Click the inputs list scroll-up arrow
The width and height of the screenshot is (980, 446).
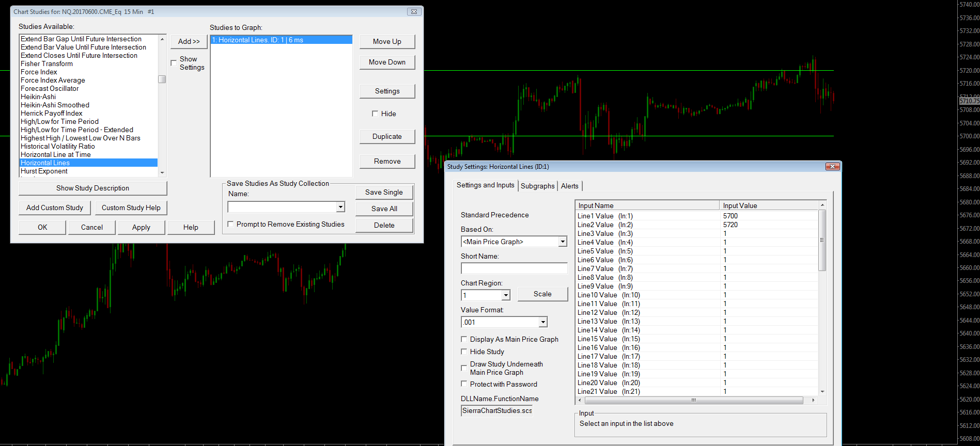point(822,205)
